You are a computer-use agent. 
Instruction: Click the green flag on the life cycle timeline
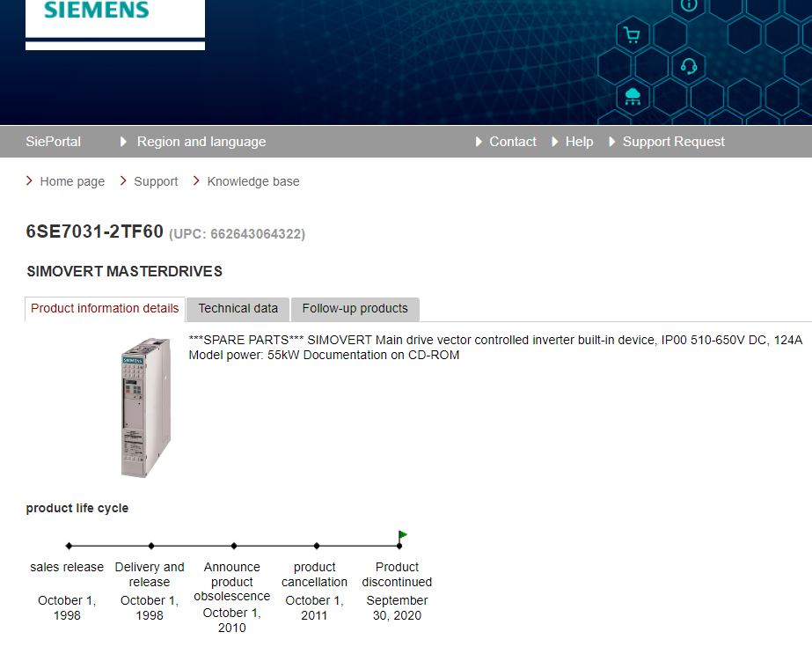(x=403, y=535)
